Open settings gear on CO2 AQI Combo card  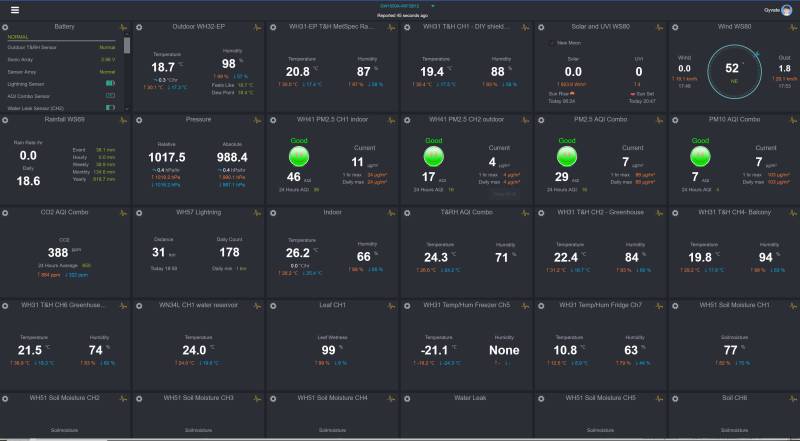coord(5,213)
